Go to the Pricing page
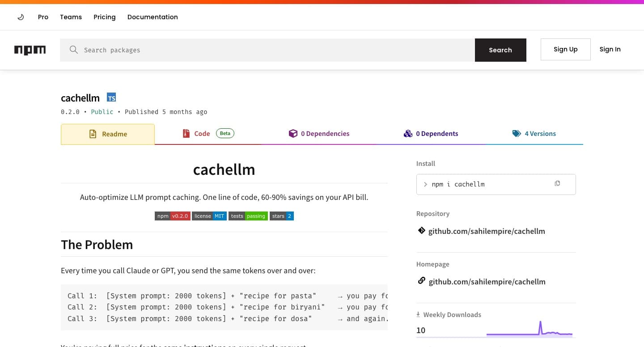 (x=105, y=17)
